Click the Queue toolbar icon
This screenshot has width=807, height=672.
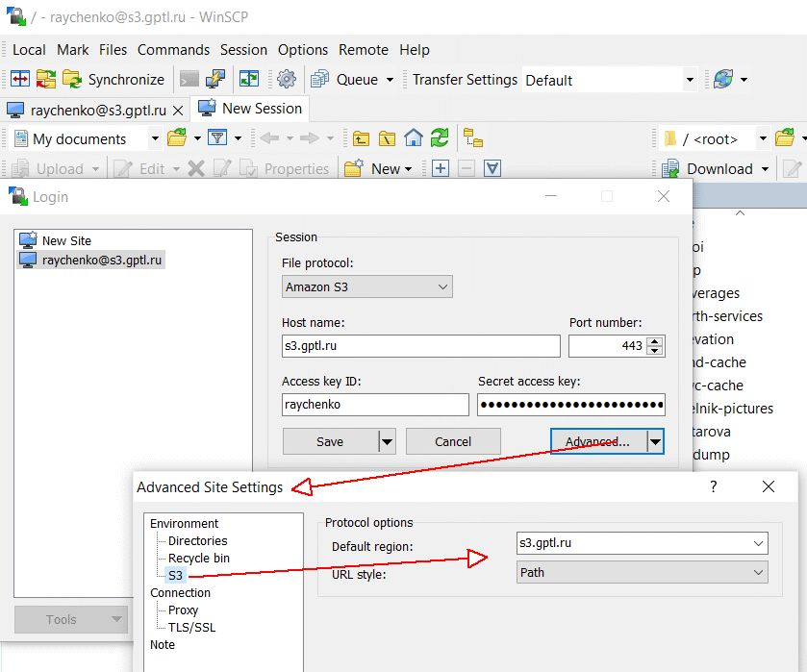pyautogui.click(x=320, y=79)
